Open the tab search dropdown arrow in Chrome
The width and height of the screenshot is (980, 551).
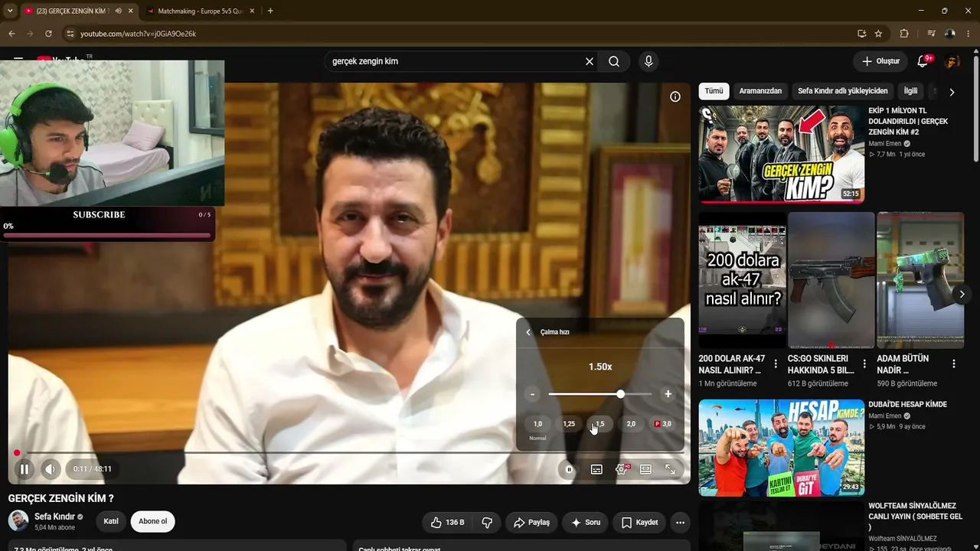click(9, 11)
